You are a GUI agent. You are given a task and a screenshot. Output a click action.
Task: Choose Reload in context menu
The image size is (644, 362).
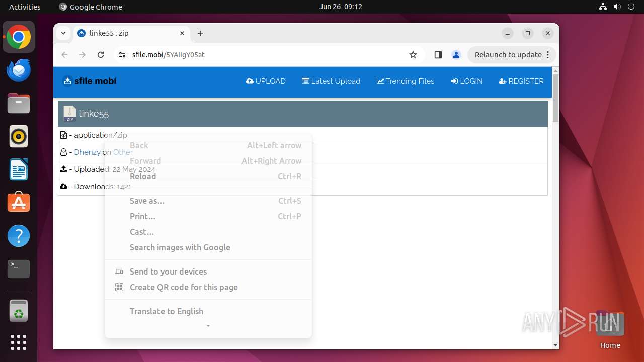208,176
